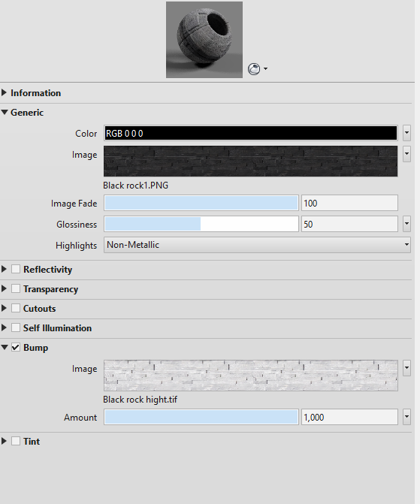This screenshot has width=420, height=504.
Task: Click the Black rock1.PNG file name
Action: [135, 186]
